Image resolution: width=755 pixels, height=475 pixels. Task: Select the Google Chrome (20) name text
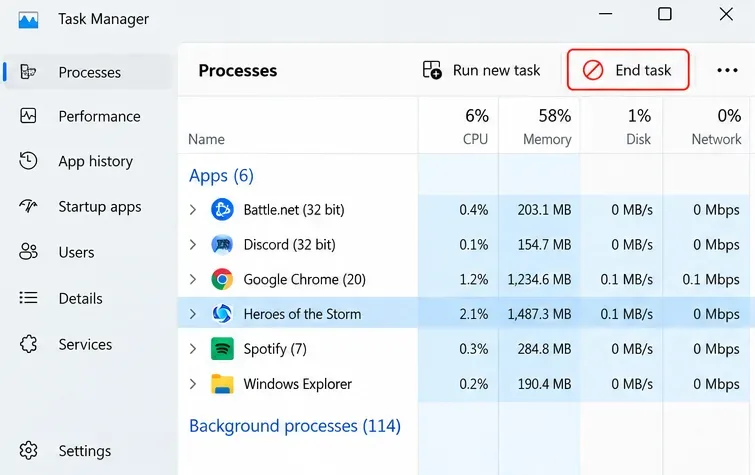click(x=304, y=279)
